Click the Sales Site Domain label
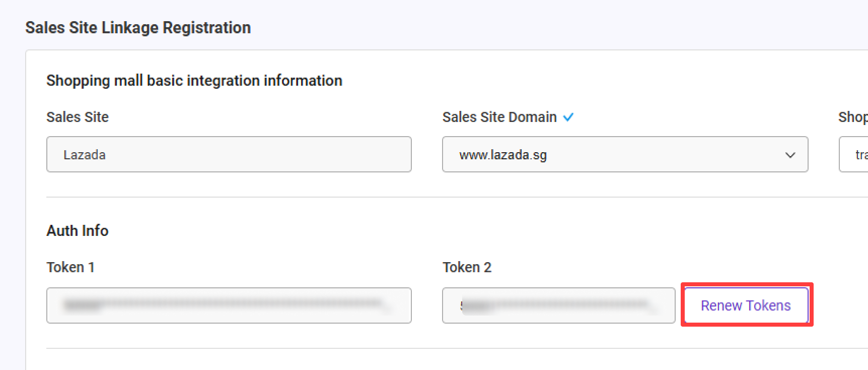The image size is (868, 370). 499,117
